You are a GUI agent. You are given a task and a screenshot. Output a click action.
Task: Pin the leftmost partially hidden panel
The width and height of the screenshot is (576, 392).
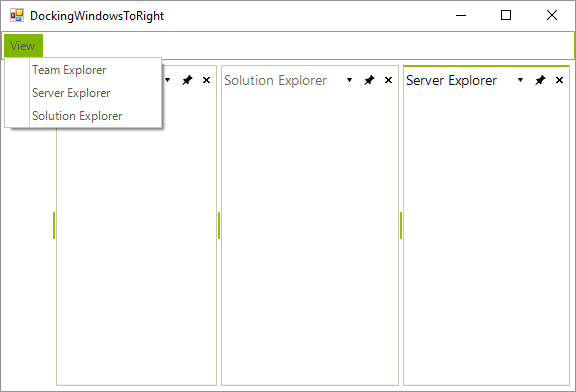(187, 80)
